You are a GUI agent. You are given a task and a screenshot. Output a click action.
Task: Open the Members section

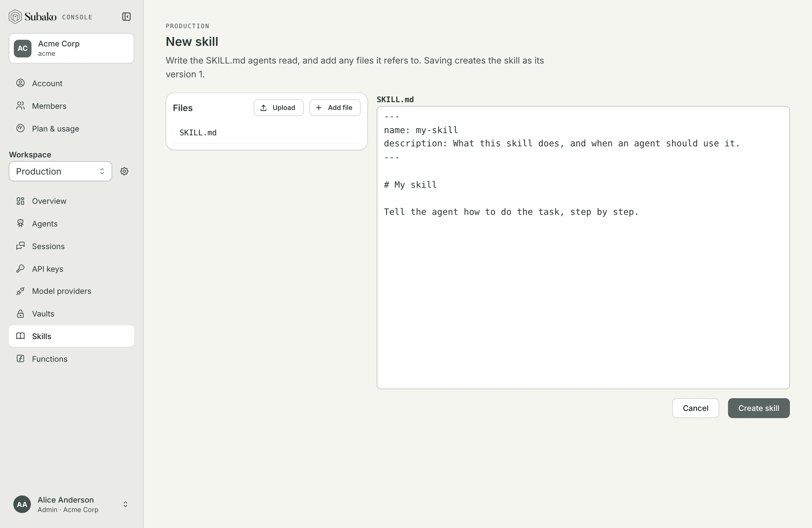71,106
